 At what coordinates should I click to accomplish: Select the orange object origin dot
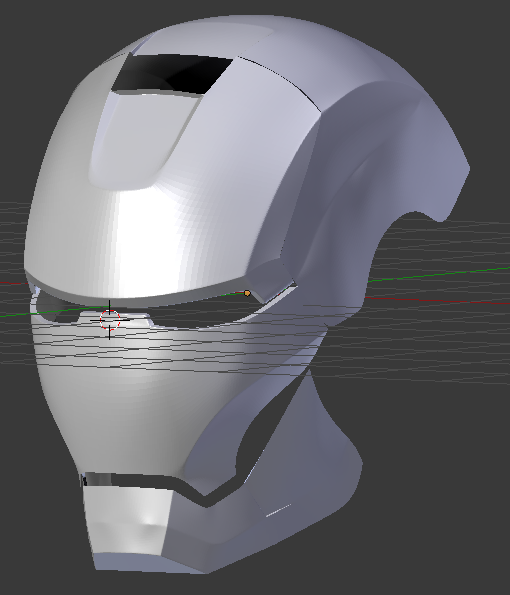pyautogui.click(x=247, y=293)
